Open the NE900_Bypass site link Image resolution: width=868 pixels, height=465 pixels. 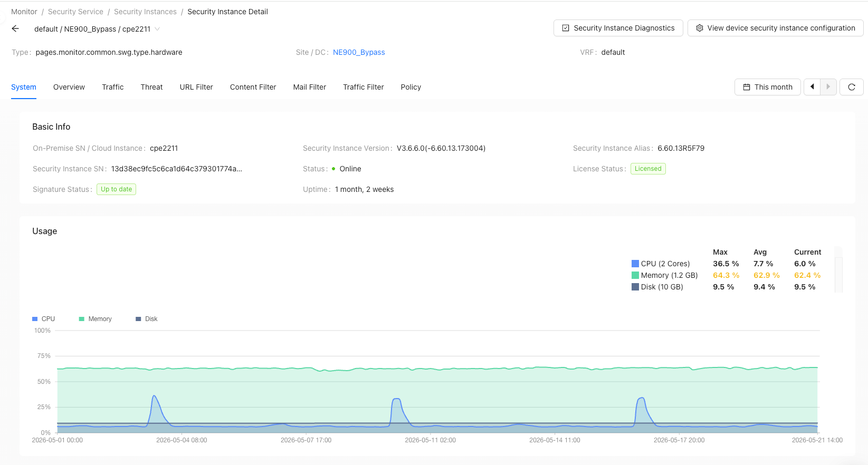pos(359,52)
